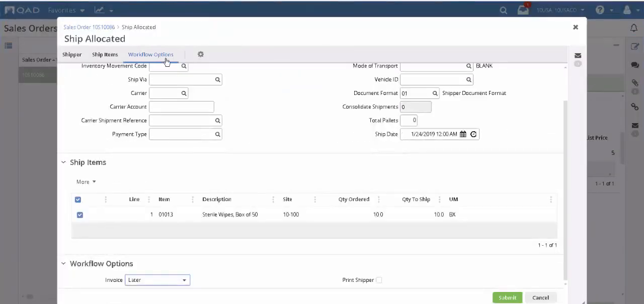Open Carrier Shipment Reference lookup

217,121
